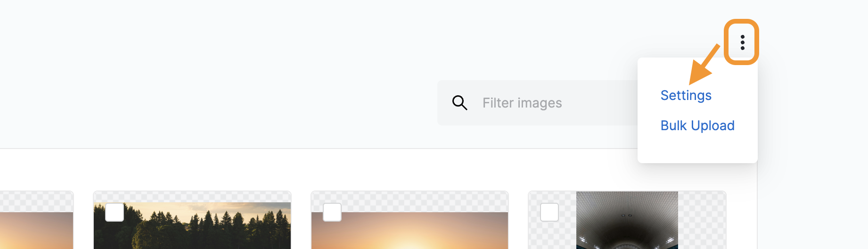Click the Settings link text
The image size is (868, 249).
(x=686, y=95)
